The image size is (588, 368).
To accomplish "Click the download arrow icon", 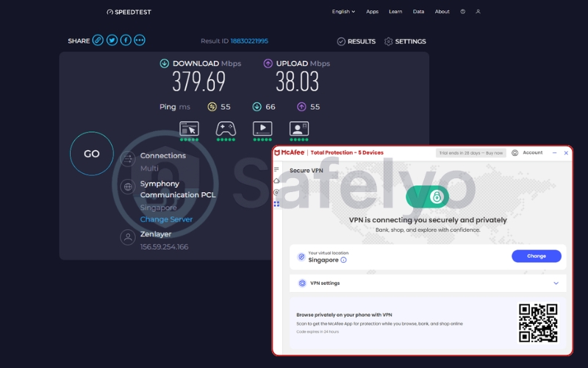I will point(164,63).
